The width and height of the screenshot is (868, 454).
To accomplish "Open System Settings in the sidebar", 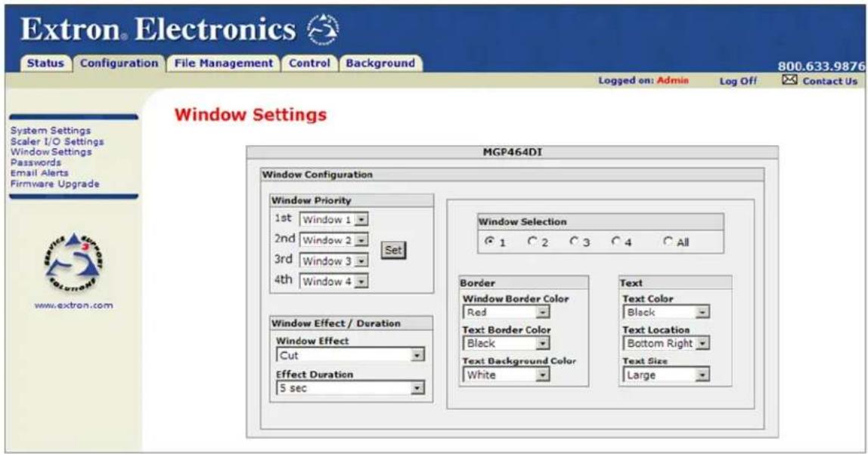I will pos(51,131).
